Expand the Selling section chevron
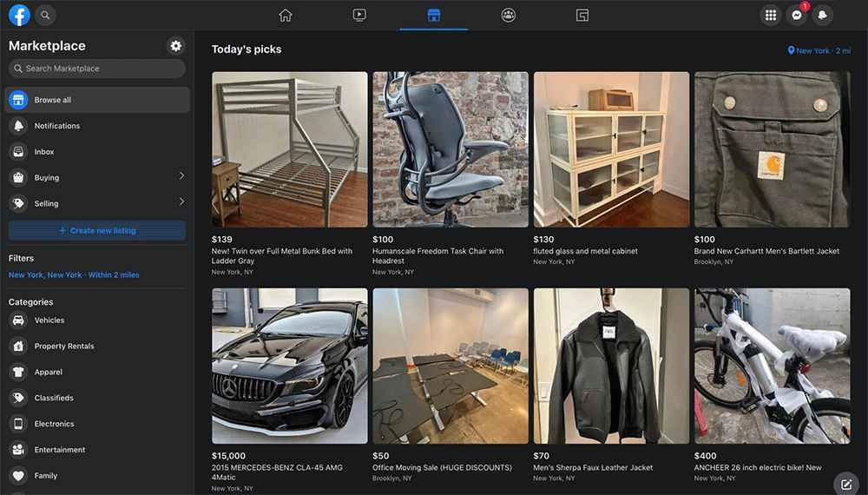 point(181,202)
